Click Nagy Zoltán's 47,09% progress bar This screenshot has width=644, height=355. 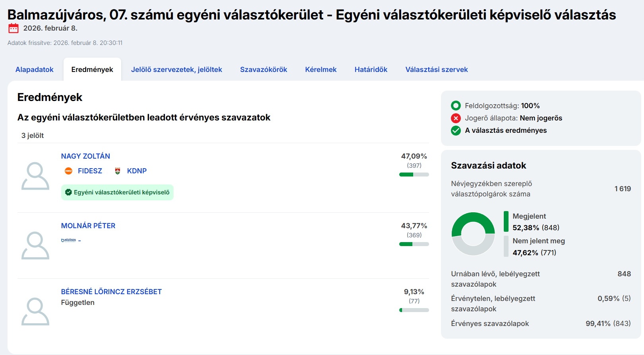pos(414,175)
